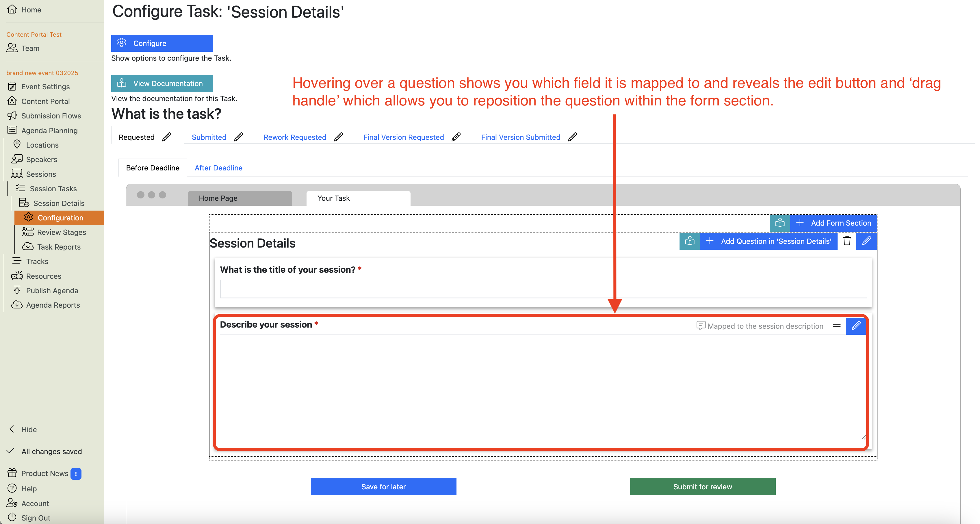Click the Sessions audience icon

point(17,174)
